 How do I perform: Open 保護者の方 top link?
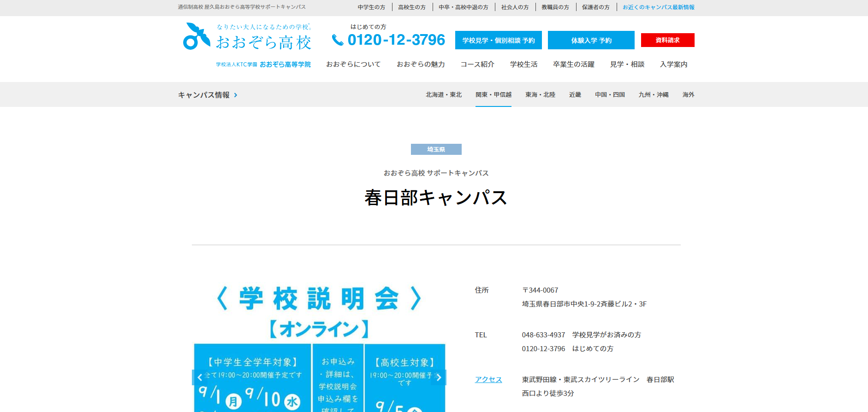coord(595,7)
